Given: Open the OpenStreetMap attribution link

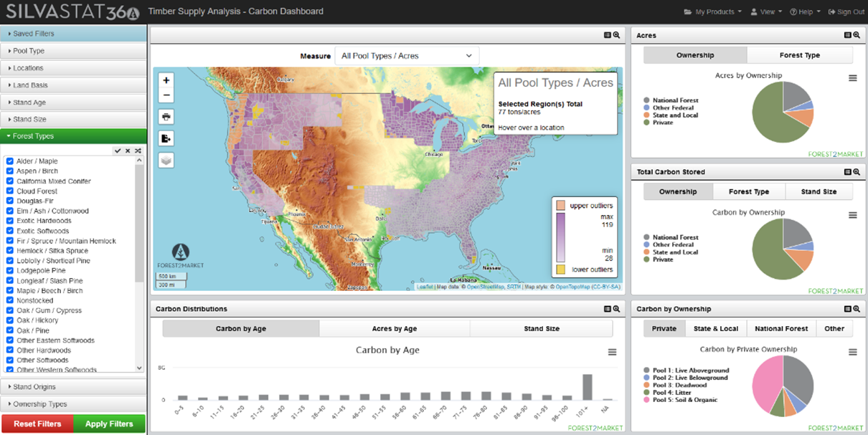Looking at the screenshot, I should click(486, 287).
